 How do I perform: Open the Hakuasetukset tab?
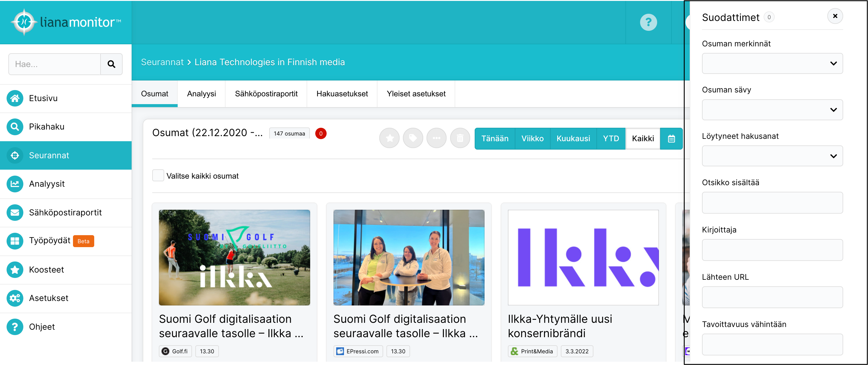[342, 94]
